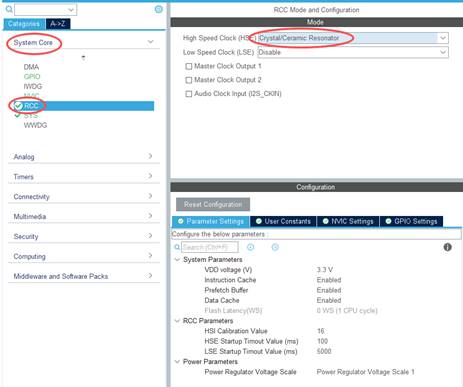Click the info icon in parameter settings

point(447,247)
